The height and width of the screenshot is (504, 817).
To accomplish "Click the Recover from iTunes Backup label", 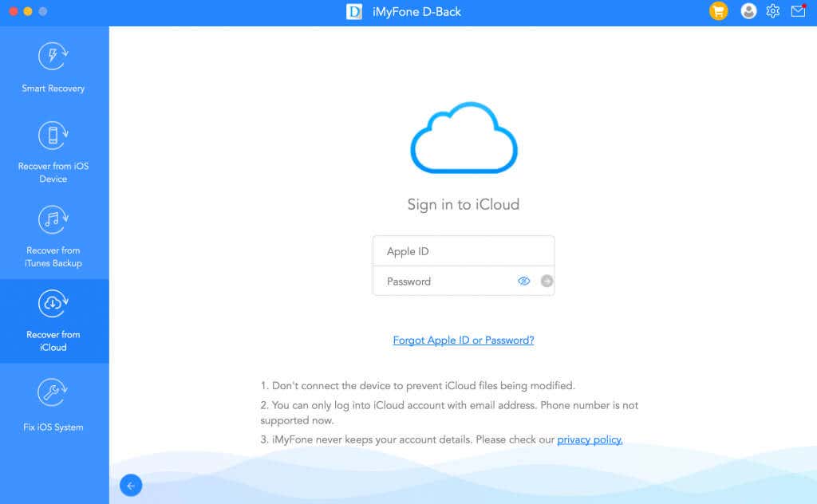I will click(53, 257).
